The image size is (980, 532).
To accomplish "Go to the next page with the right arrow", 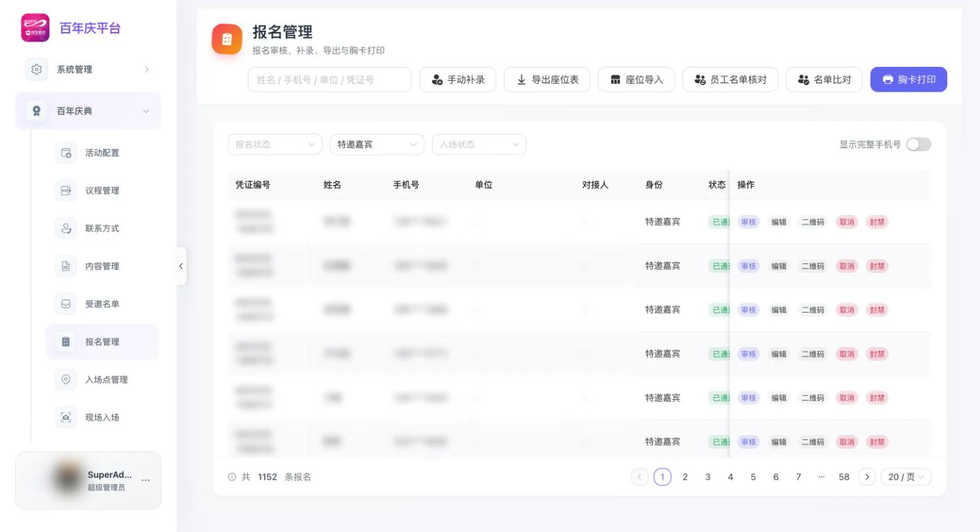I will (x=867, y=477).
